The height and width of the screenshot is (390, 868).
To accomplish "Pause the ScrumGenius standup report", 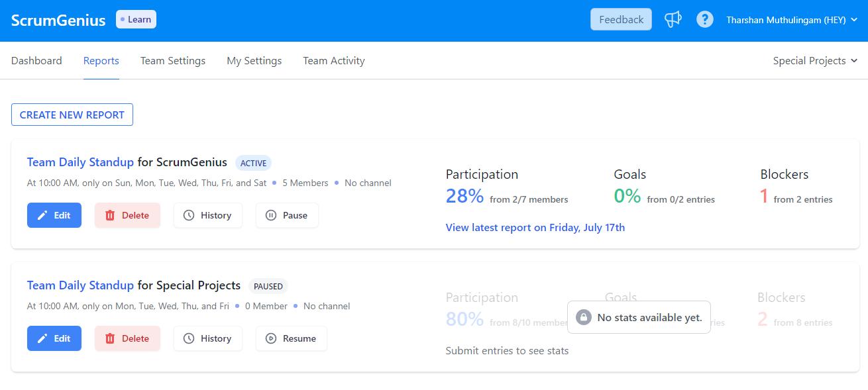I will [287, 215].
